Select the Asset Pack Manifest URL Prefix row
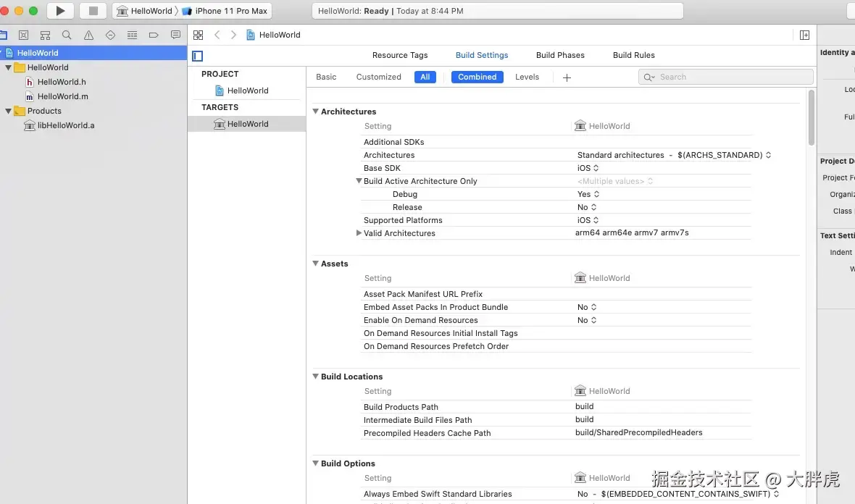 click(556, 294)
